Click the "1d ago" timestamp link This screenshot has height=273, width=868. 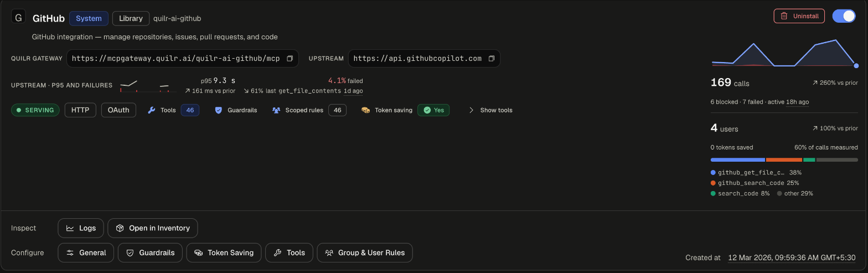[353, 91]
